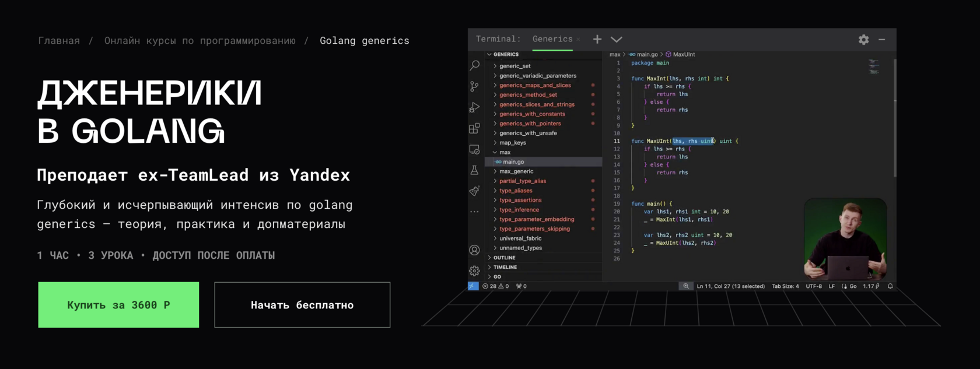Add a new terminal tab with plus
The width and height of the screenshot is (980, 369).
point(597,40)
